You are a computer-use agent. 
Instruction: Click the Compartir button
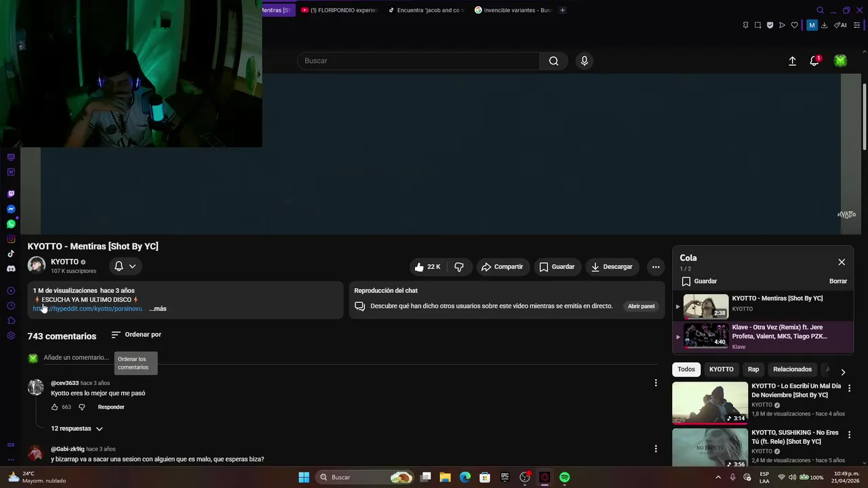pos(502,267)
